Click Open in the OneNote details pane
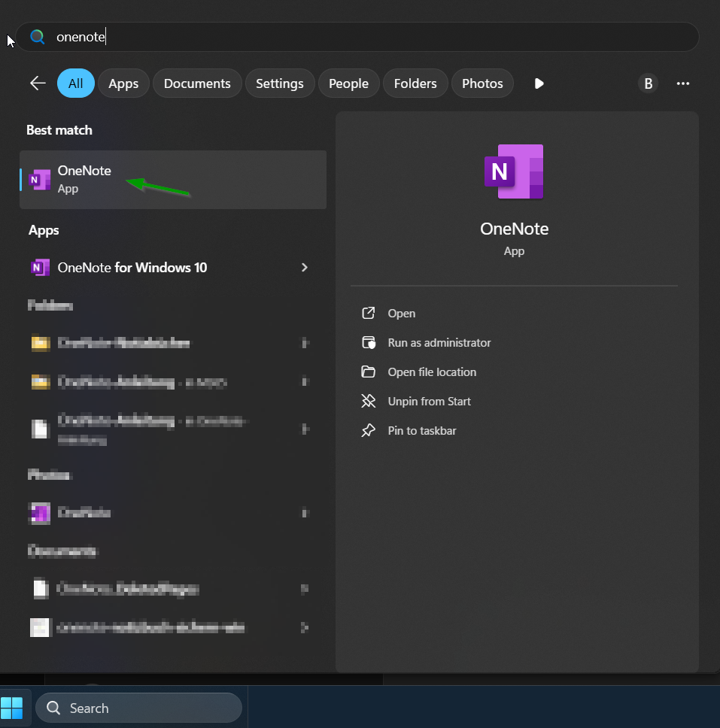The height and width of the screenshot is (728, 720). click(x=401, y=314)
